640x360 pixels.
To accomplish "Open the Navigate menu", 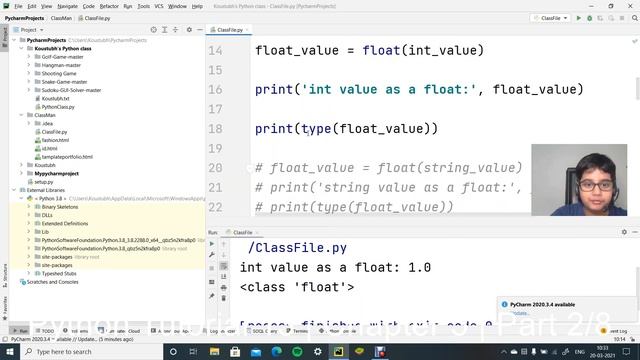I will (x=67, y=6).
